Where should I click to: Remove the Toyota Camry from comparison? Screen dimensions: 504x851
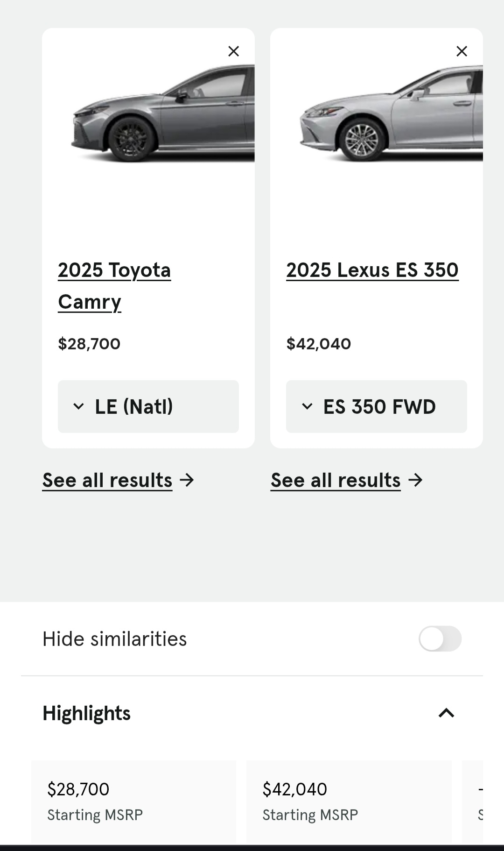tap(233, 51)
